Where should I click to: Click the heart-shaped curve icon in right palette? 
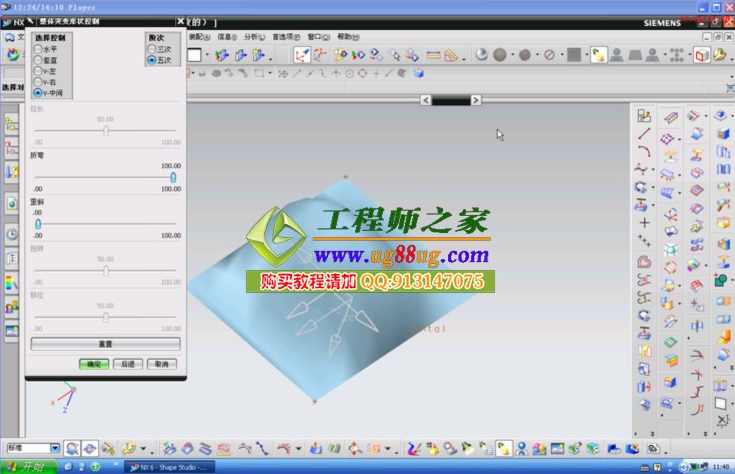click(x=644, y=262)
